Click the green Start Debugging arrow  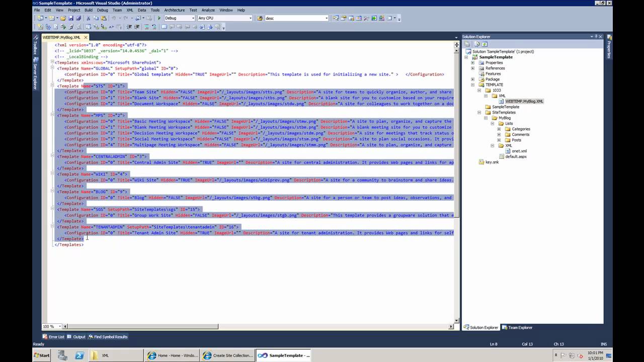pyautogui.click(x=159, y=18)
